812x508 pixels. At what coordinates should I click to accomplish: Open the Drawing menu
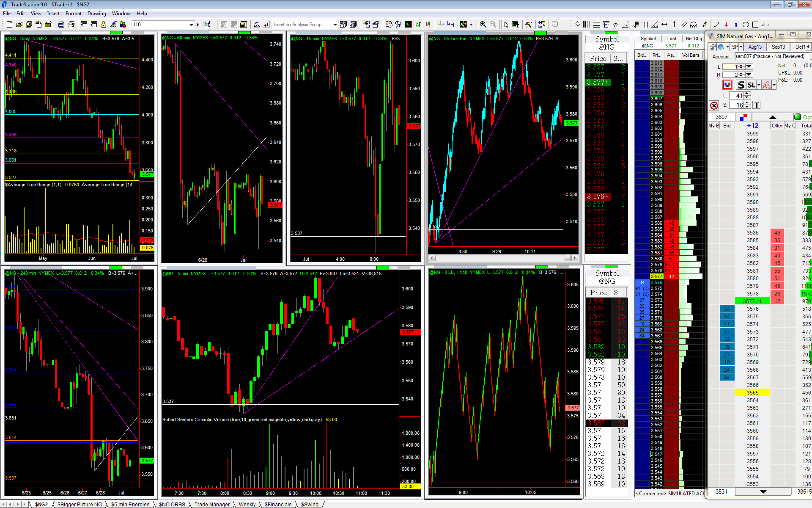97,14
